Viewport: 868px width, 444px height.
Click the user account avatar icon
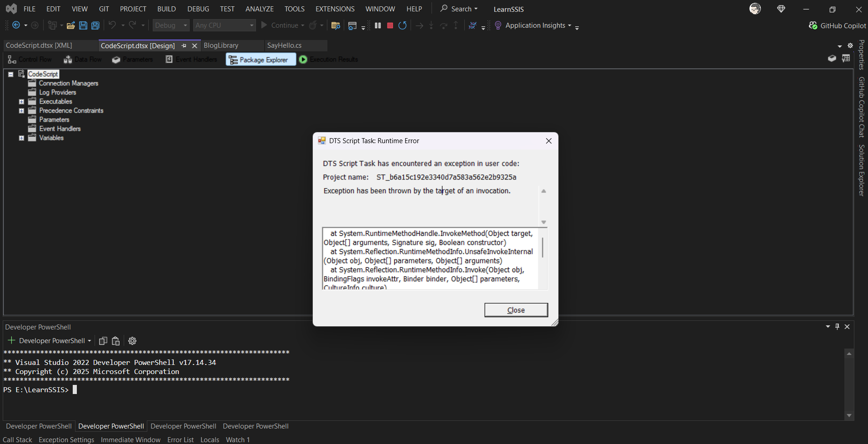click(755, 9)
